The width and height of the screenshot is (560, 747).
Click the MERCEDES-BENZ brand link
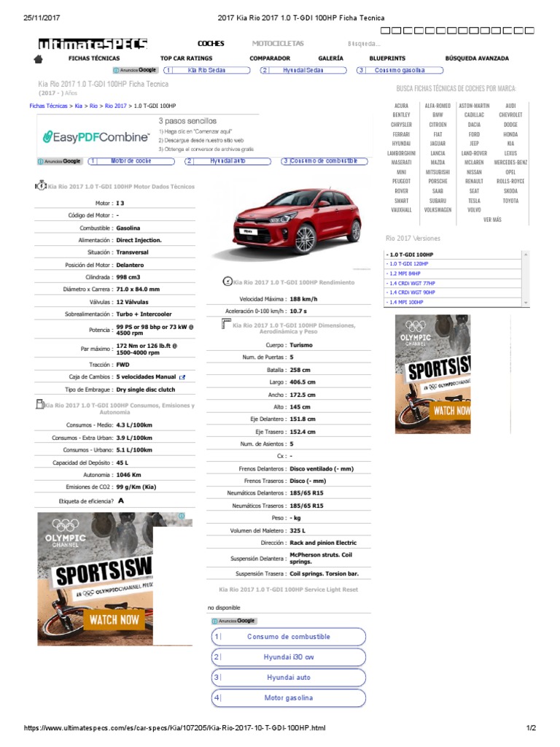510,163
